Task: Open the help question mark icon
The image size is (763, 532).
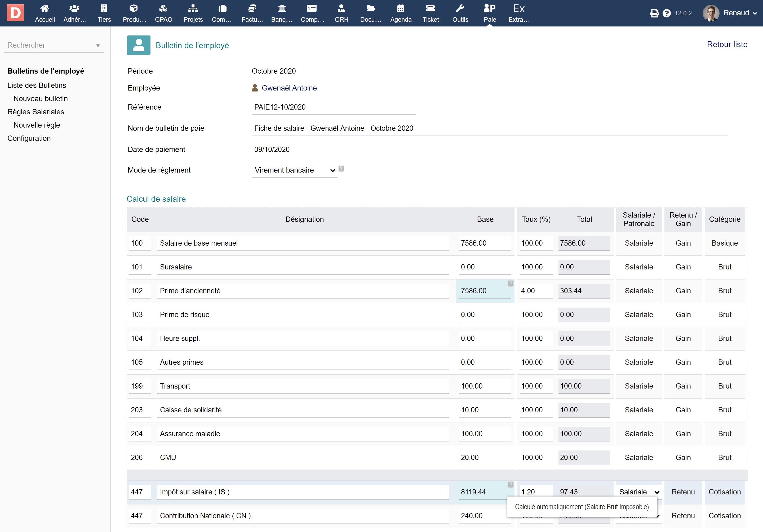Action: pyautogui.click(x=666, y=13)
